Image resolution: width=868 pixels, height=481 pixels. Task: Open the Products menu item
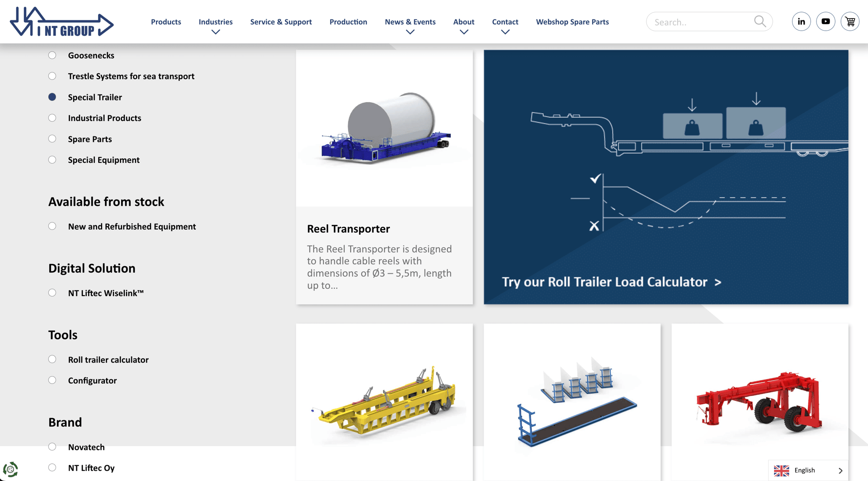tap(166, 22)
